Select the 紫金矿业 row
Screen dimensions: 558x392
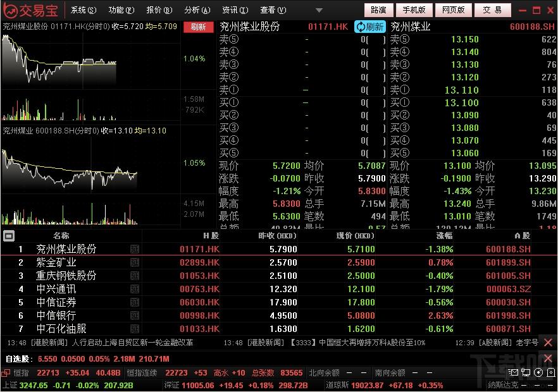pyautogui.click(x=279, y=262)
